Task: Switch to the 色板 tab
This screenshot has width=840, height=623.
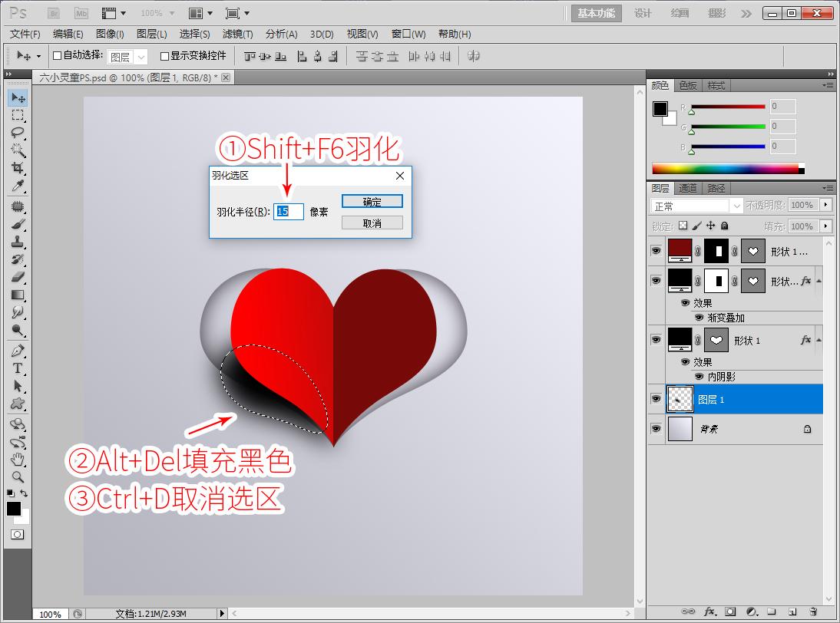Action: click(x=688, y=86)
